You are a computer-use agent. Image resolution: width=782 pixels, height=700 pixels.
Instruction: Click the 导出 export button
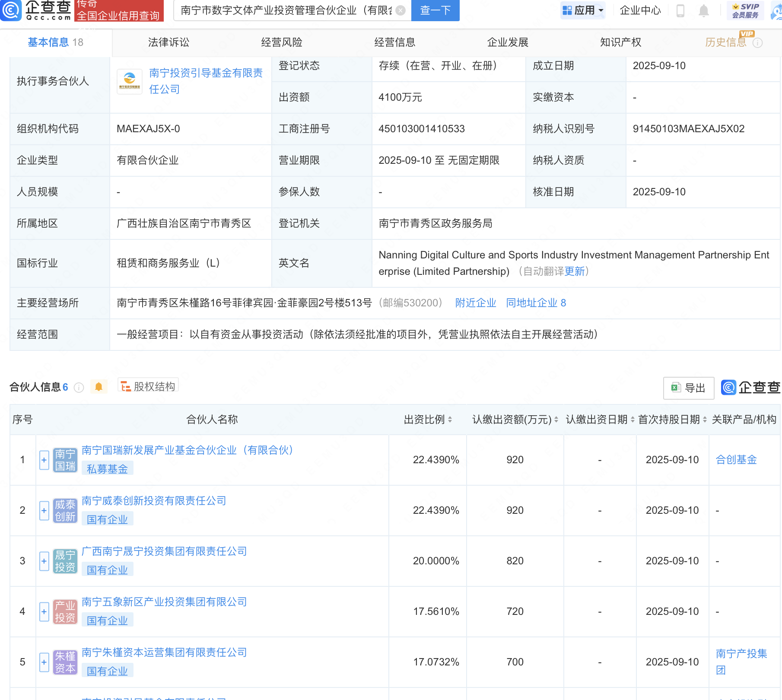[x=688, y=388]
